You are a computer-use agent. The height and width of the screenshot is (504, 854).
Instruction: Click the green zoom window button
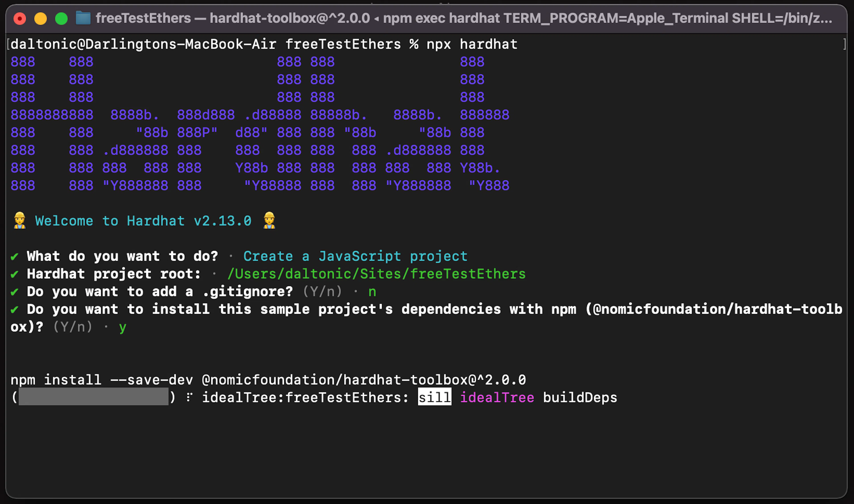pyautogui.click(x=62, y=18)
